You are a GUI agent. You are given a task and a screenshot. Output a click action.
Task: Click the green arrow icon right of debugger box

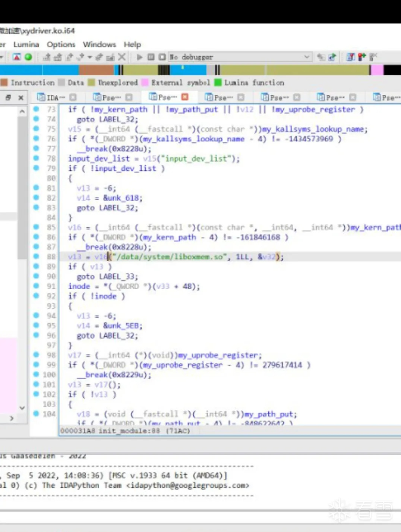click(x=332, y=57)
